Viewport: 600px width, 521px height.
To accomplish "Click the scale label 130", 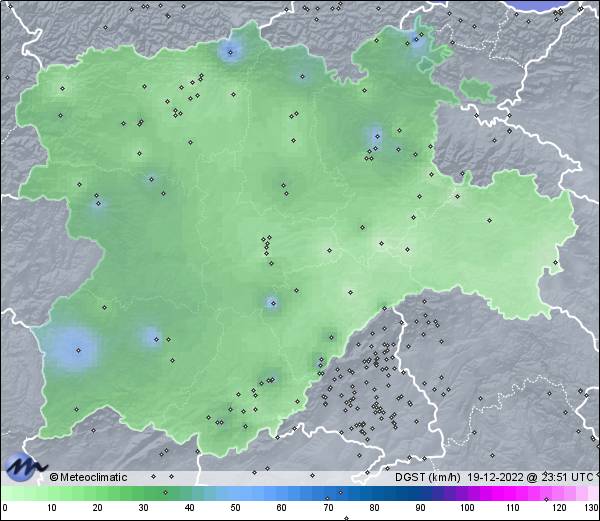I will click(591, 508).
